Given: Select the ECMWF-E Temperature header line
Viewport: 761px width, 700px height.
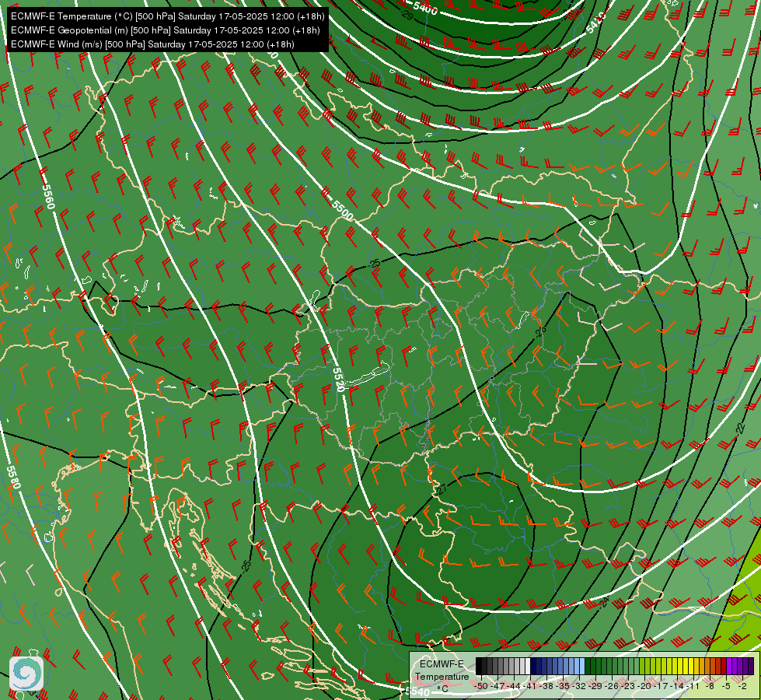Looking at the screenshot, I should 168,16.
